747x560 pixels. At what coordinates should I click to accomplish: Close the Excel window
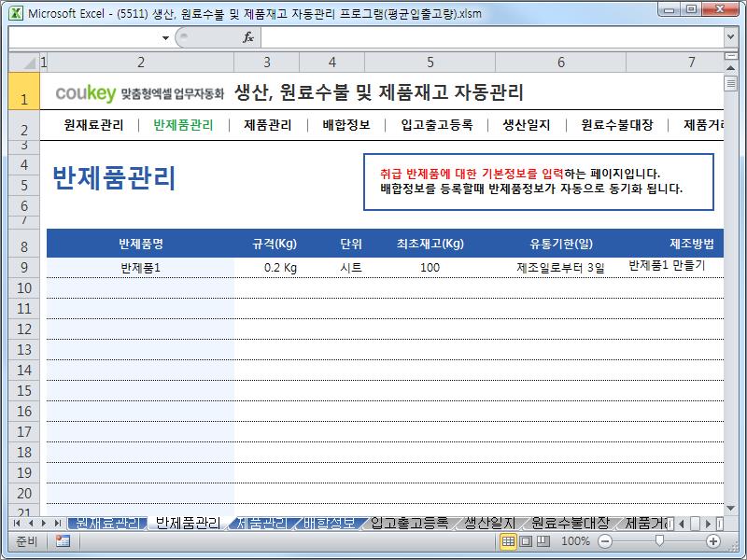pyautogui.click(x=720, y=9)
